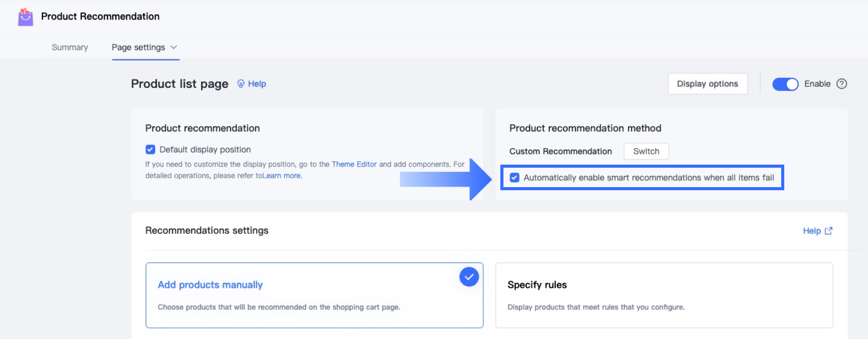Click the blue checkmark badge on Add products manually

click(469, 277)
